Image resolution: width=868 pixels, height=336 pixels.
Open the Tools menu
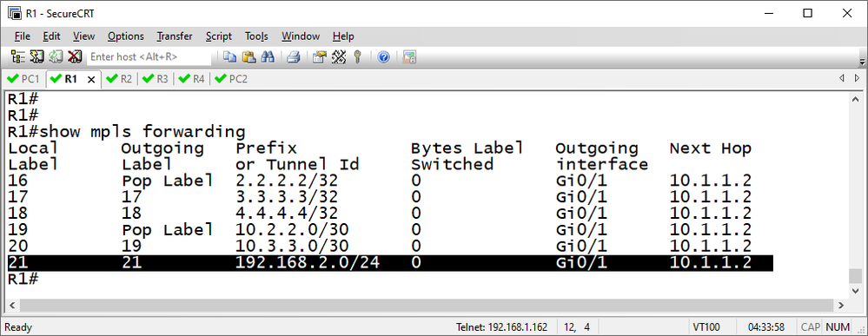(256, 36)
